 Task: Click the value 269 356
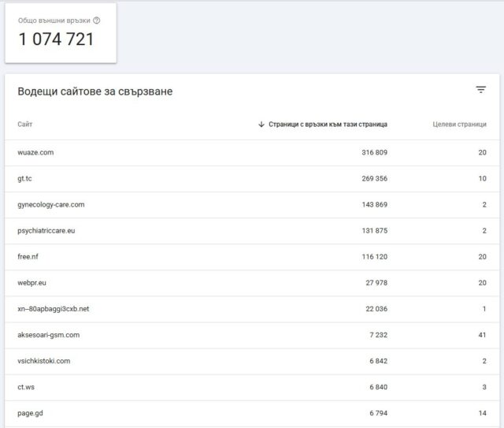pos(375,179)
